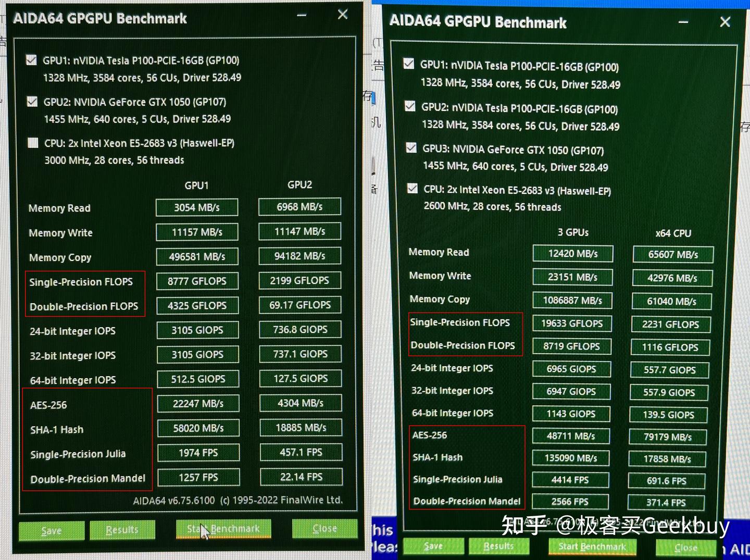Viewport: 750px width, 560px height.
Task: Click Save button in left window
Action: click(52, 530)
